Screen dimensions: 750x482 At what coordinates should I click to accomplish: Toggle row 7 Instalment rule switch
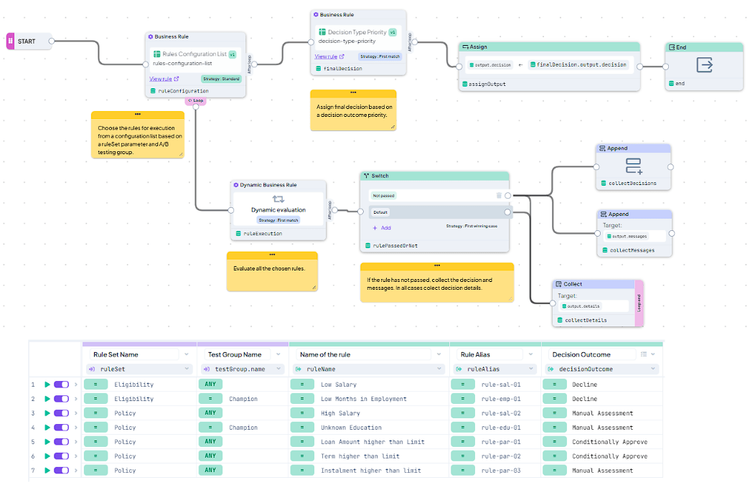62,470
